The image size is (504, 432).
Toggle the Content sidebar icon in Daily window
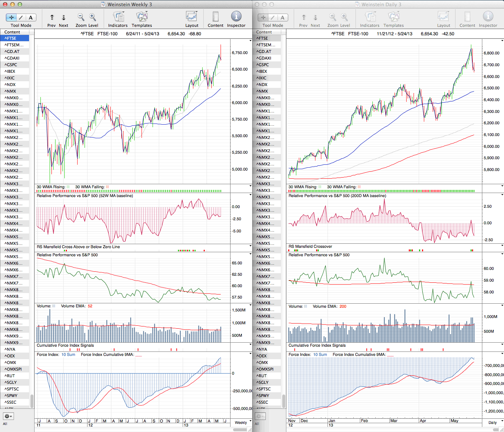click(467, 17)
